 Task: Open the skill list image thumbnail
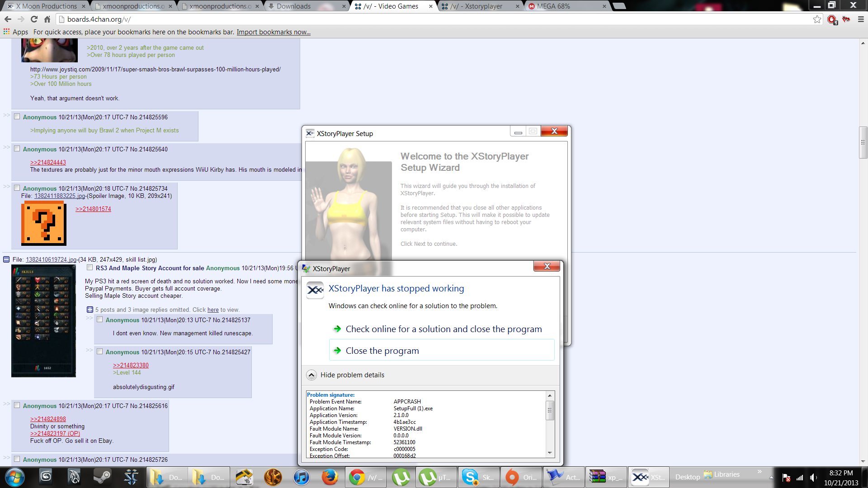43,321
